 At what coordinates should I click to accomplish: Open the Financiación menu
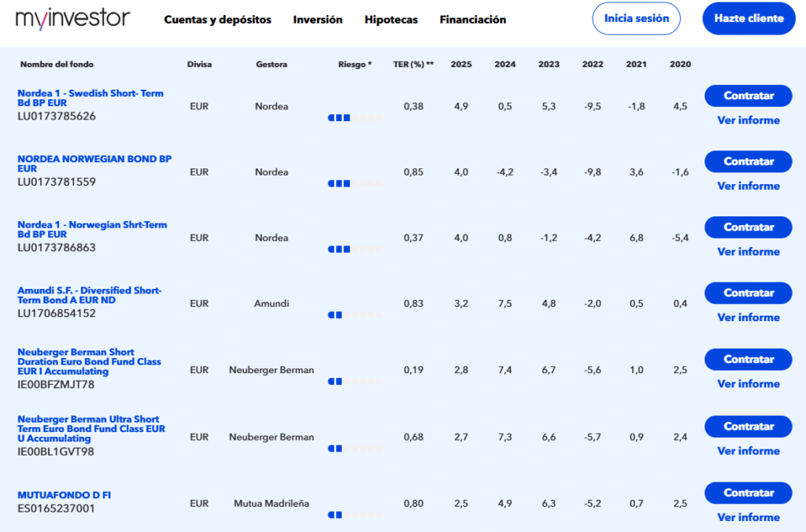(x=473, y=20)
